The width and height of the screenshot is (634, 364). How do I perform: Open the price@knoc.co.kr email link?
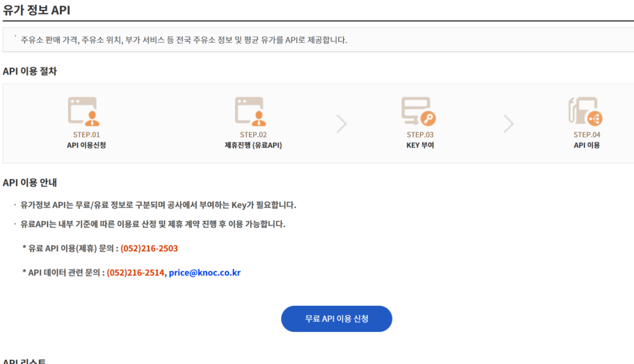coord(204,272)
